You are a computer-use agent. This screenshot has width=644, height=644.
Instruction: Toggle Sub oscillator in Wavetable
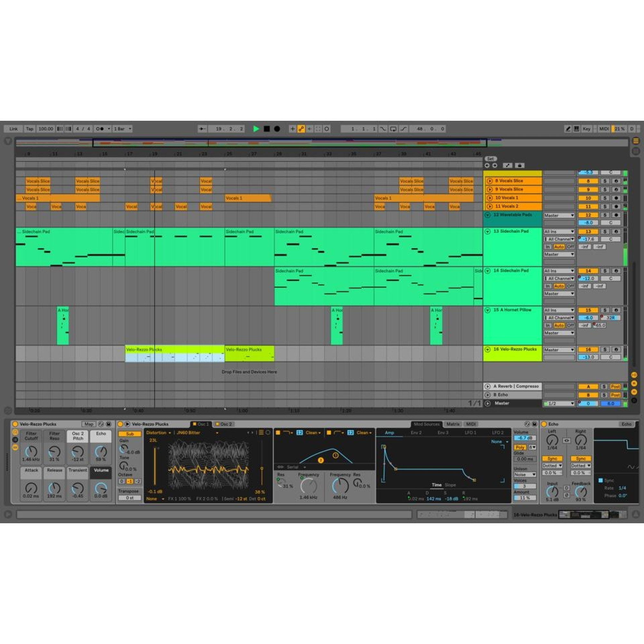(130, 434)
